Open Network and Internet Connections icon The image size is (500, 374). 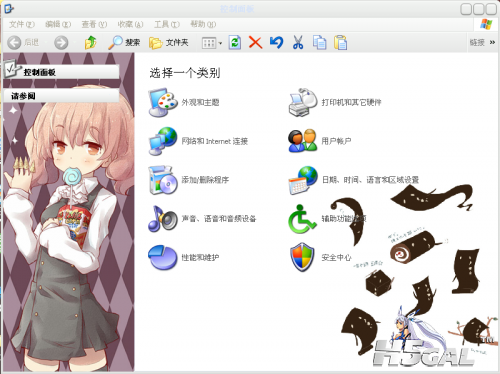(163, 141)
